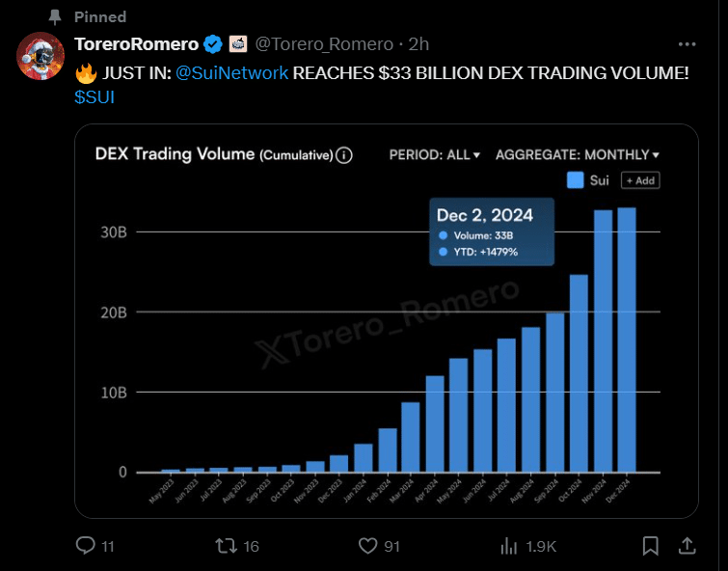This screenshot has width=728, height=571.
Task: Share the tweet via share icon
Action: [687, 546]
